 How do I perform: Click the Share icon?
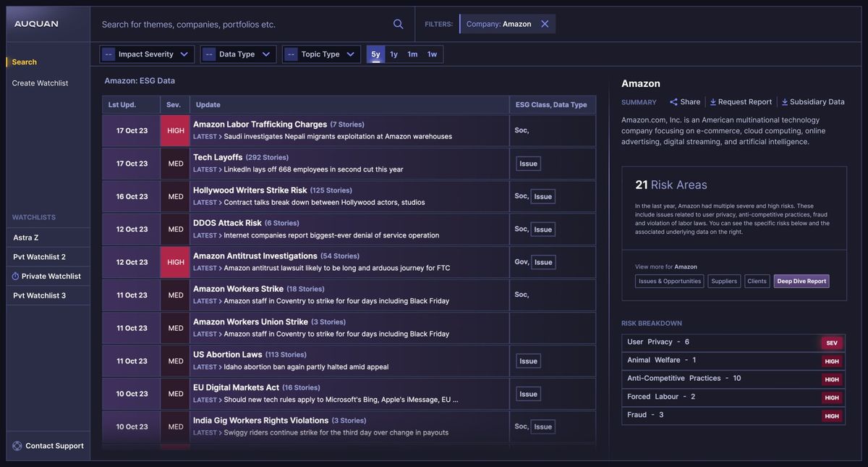click(673, 102)
